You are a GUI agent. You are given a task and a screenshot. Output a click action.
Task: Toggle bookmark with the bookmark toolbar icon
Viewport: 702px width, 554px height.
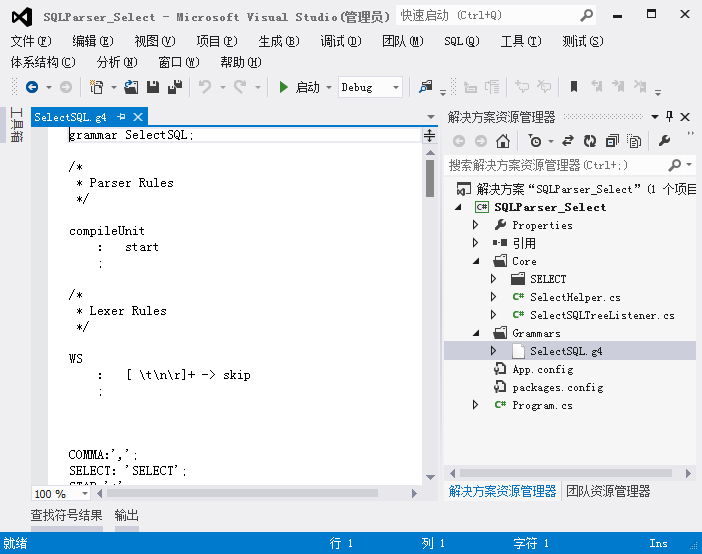[x=574, y=86]
